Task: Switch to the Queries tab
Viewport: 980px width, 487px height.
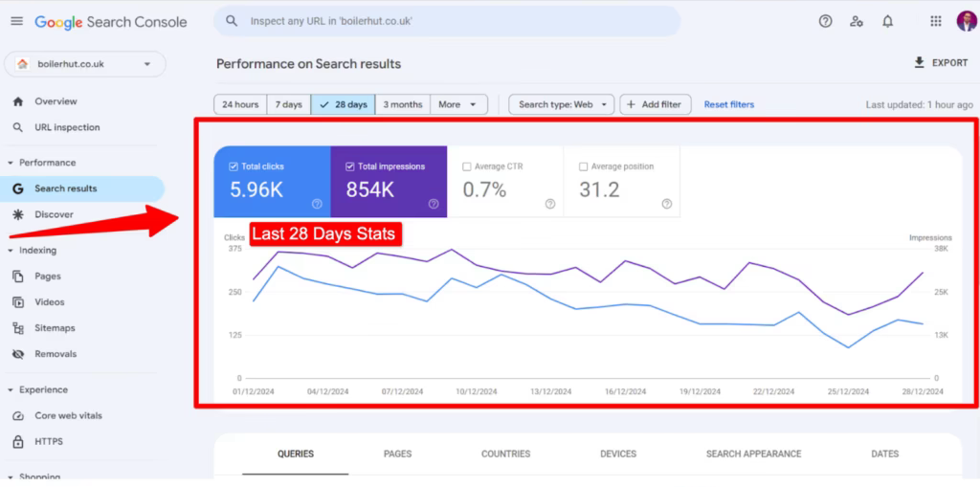Action: (296, 454)
